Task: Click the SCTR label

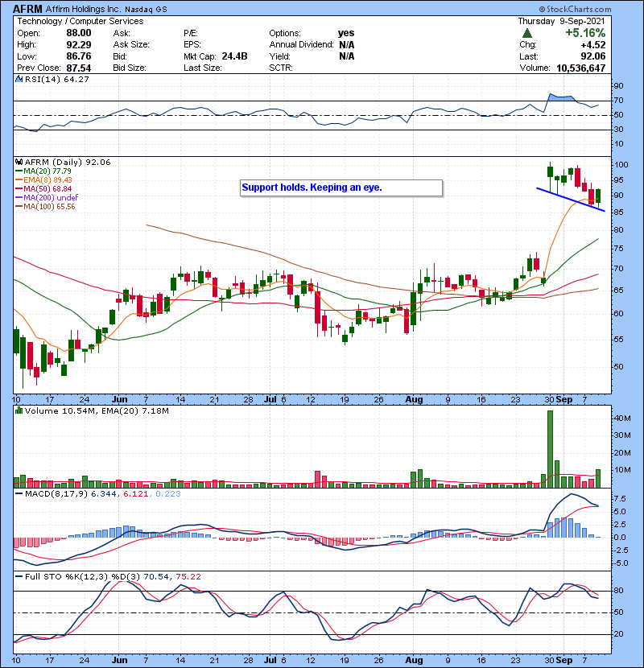Action: [281, 68]
